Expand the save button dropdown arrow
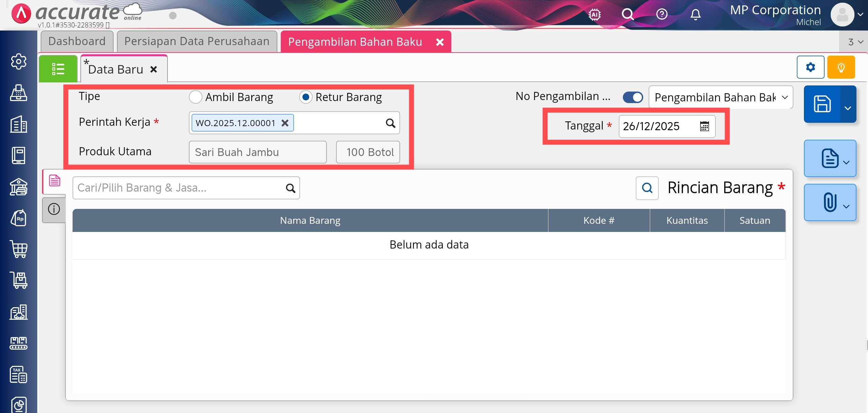The height and width of the screenshot is (413, 868). point(848,108)
